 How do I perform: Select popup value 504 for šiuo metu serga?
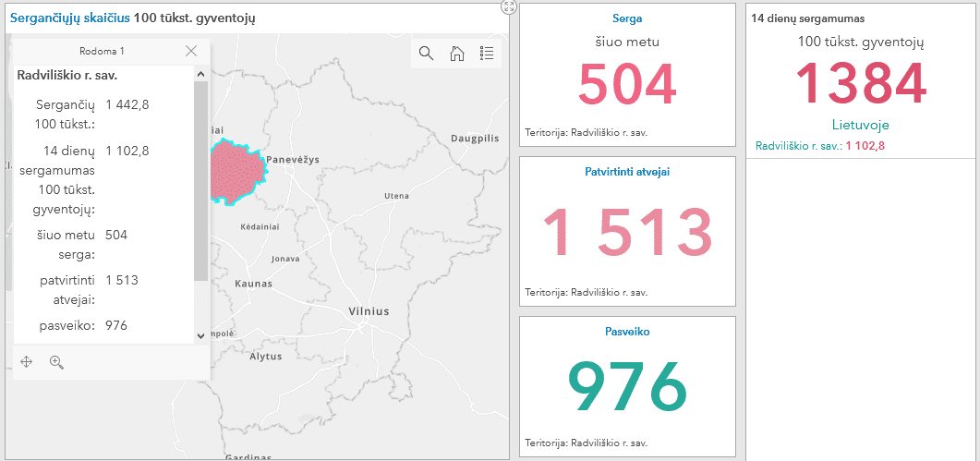[116, 236]
